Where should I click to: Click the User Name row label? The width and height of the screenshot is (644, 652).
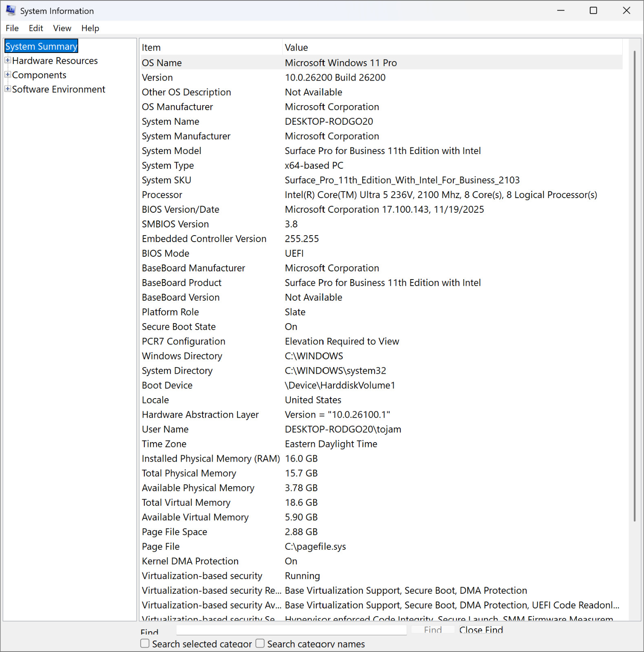(x=165, y=430)
